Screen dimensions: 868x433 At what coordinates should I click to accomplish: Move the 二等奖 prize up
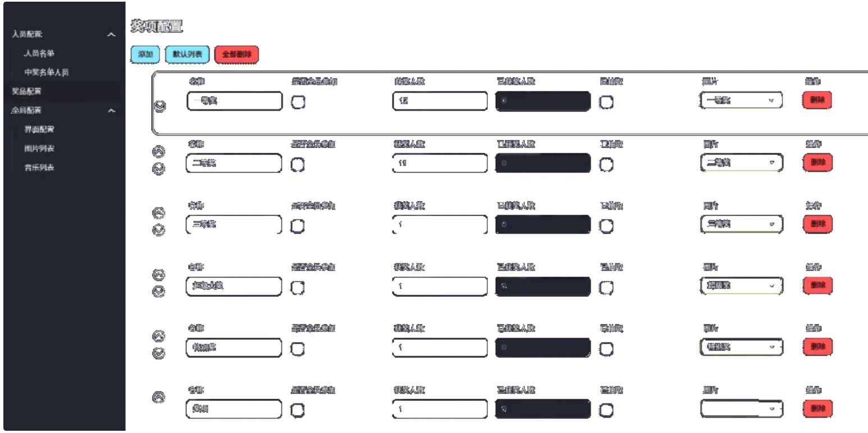(x=159, y=151)
